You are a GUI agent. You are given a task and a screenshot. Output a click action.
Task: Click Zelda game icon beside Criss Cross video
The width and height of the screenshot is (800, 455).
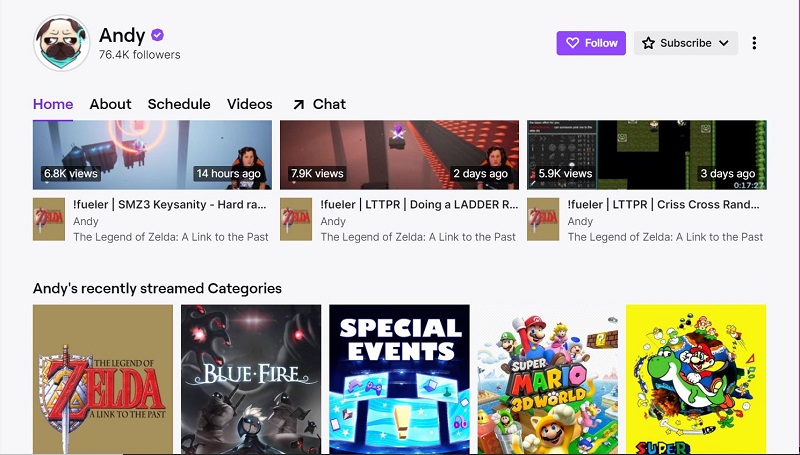point(543,219)
